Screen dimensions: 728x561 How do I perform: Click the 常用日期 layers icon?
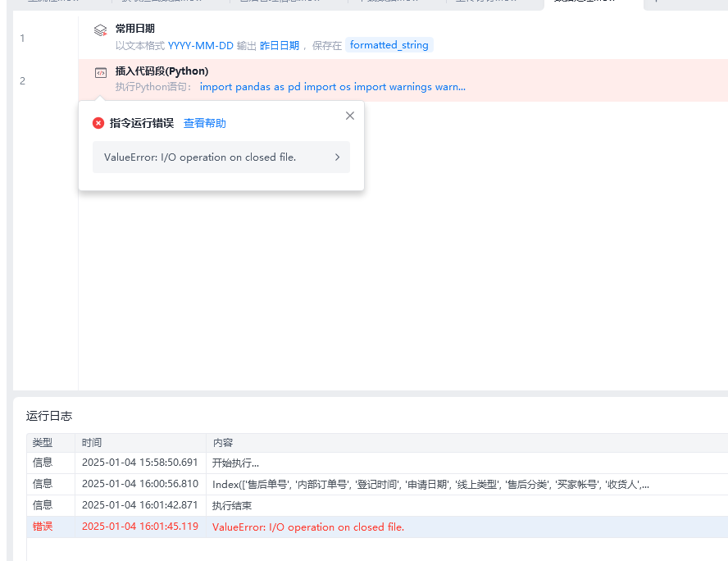point(100,30)
